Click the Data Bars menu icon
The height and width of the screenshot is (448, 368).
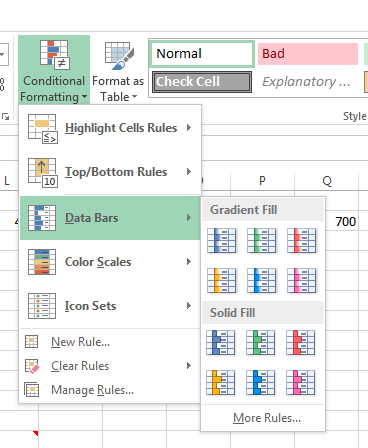[42, 218]
